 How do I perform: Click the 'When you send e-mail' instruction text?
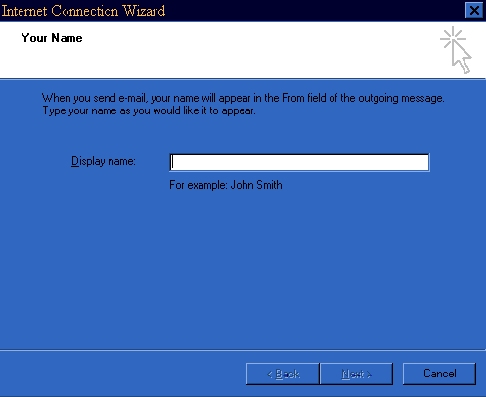click(243, 104)
